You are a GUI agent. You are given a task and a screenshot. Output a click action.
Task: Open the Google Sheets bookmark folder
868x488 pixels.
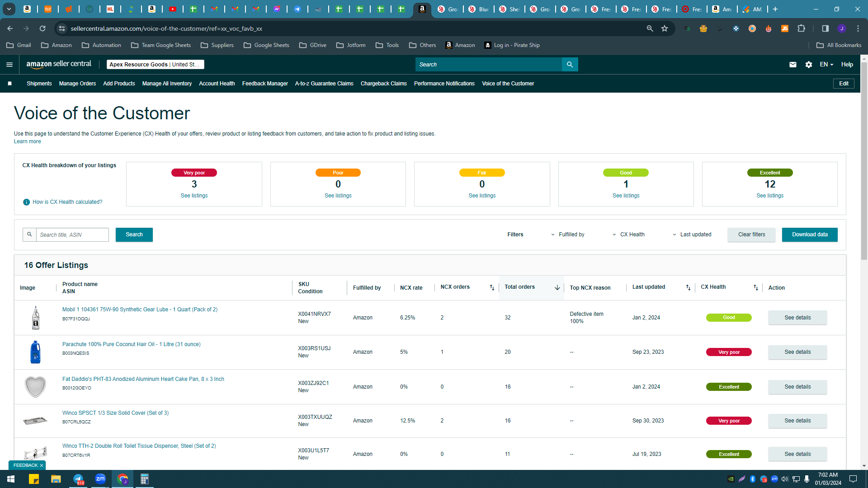(x=266, y=45)
